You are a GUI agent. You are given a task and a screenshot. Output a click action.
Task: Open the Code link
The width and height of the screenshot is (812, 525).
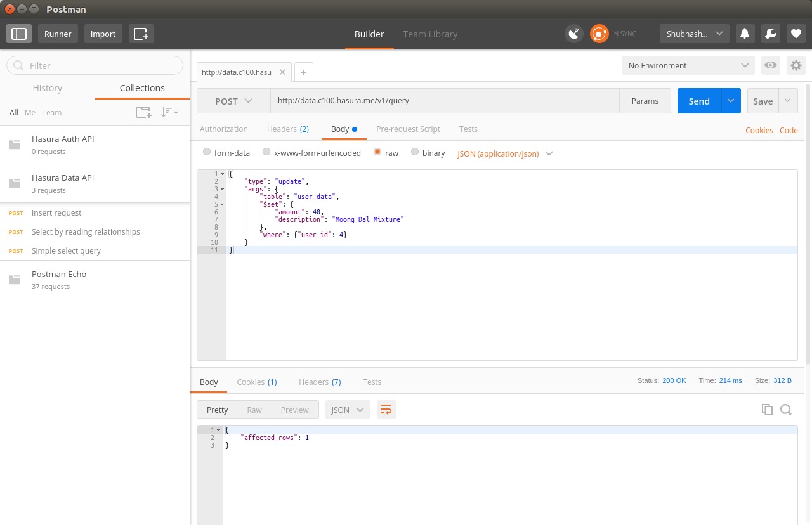789,130
